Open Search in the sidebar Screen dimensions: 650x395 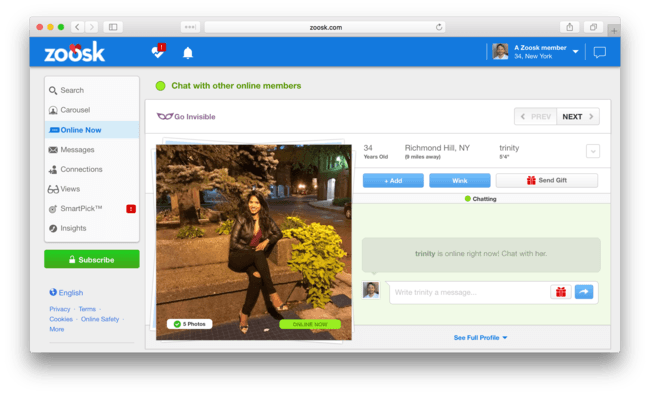point(92,90)
